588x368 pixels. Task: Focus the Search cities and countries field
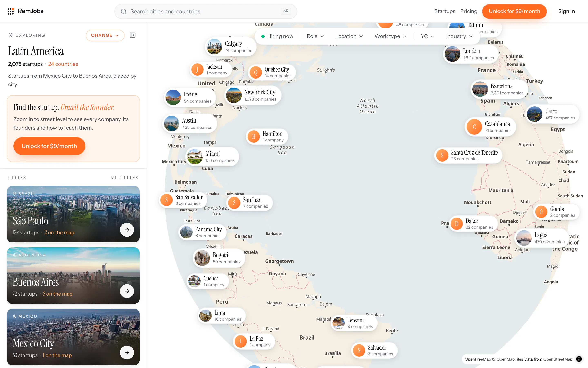[206, 11]
